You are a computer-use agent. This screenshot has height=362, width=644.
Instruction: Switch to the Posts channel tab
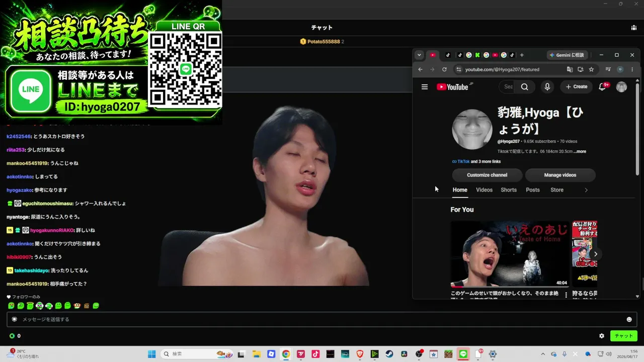click(x=533, y=190)
